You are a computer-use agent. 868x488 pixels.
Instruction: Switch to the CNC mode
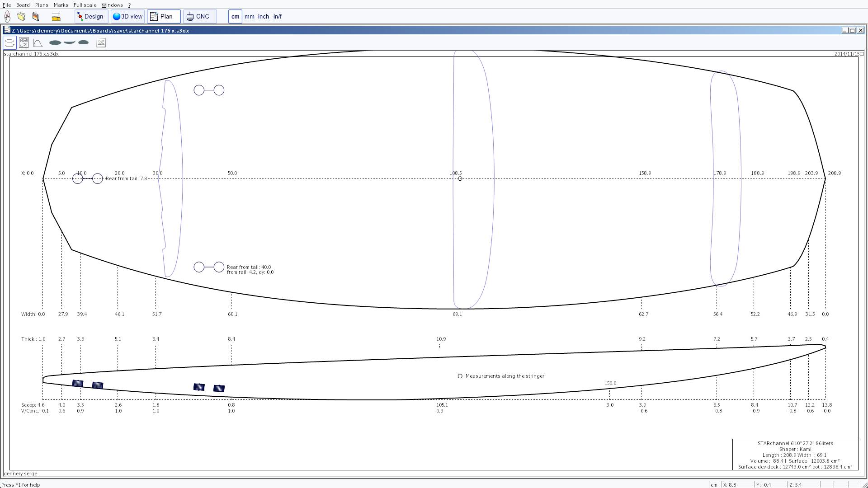pyautogui.click(x=199, y=17)
